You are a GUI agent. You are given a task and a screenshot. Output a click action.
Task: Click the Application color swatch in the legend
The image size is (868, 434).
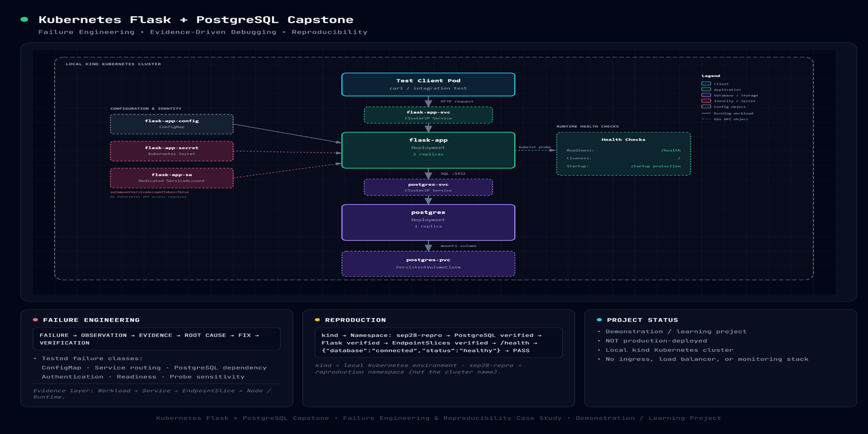[x=706, y=90]
